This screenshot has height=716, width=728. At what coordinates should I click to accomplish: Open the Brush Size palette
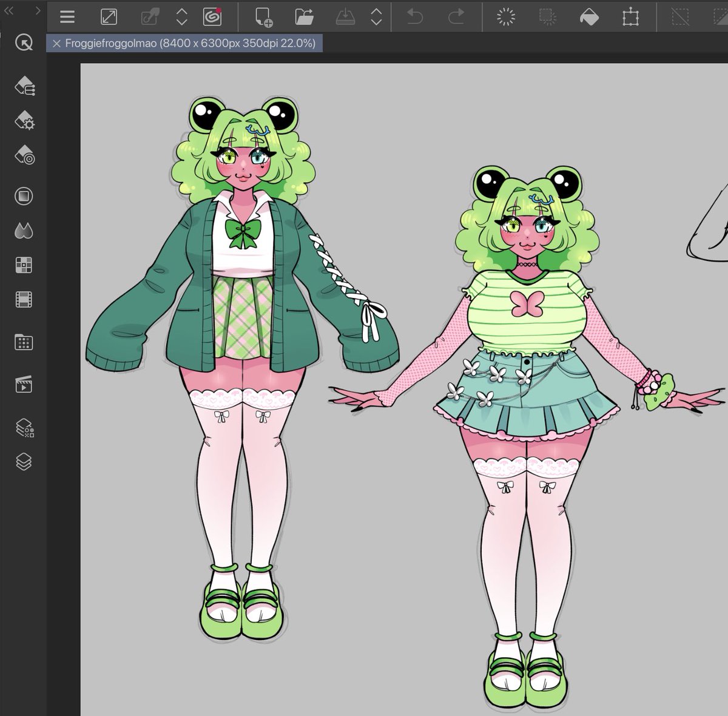pos(24,154)
